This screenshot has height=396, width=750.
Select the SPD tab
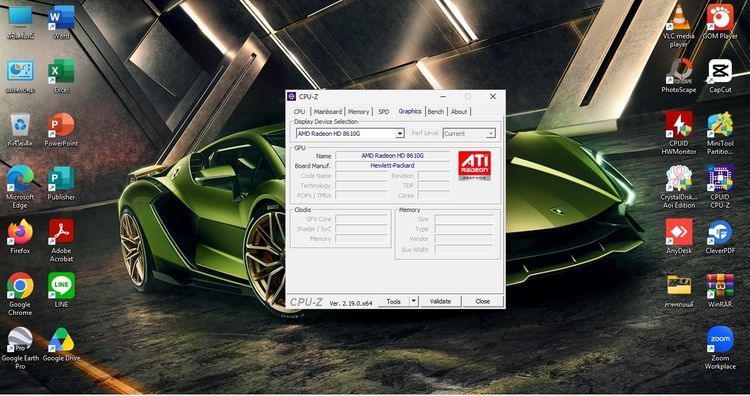pyautogui.click(x=384, y=111)
